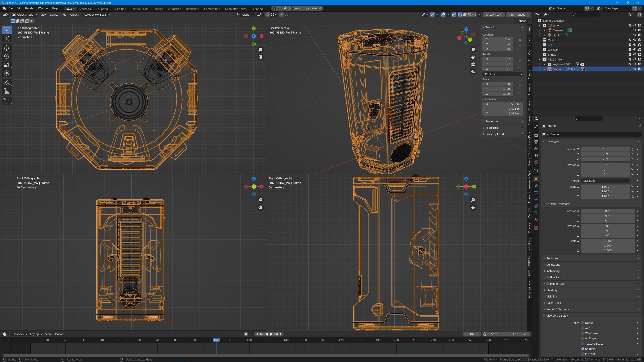The height and width of the screenshot is (362, 644).
Task: Switch to the UV Editing workspace tab
Action: point(119,9)
